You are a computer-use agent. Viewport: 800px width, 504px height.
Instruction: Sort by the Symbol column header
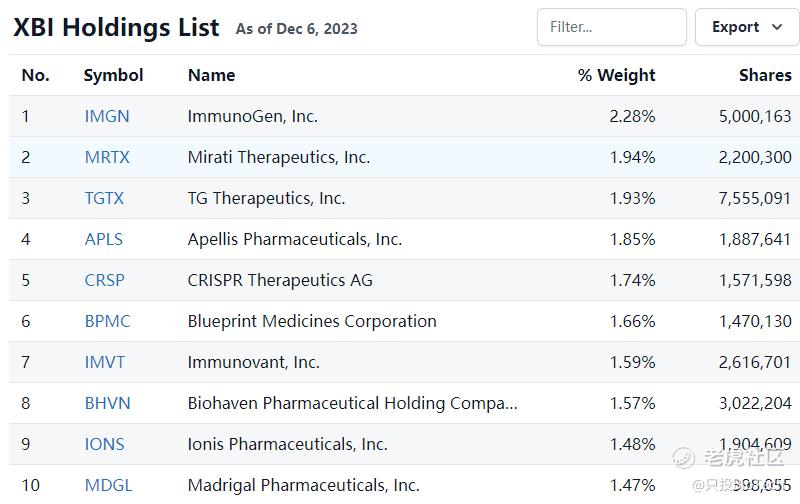(113, 75)
